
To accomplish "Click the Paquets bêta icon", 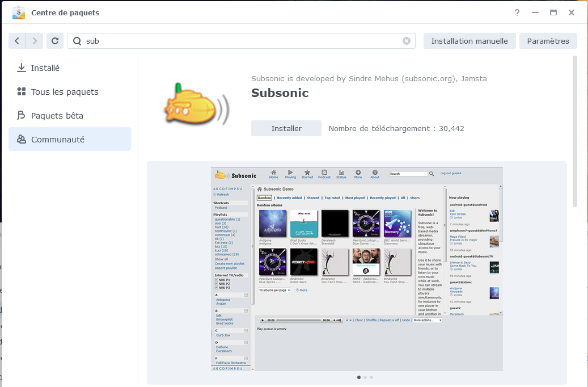I will point(22,115).
